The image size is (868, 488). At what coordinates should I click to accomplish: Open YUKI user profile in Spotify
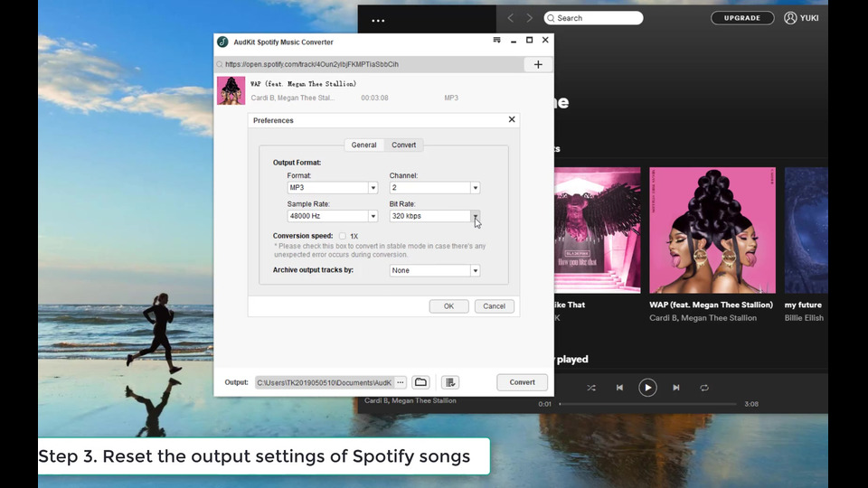(801, 18)
